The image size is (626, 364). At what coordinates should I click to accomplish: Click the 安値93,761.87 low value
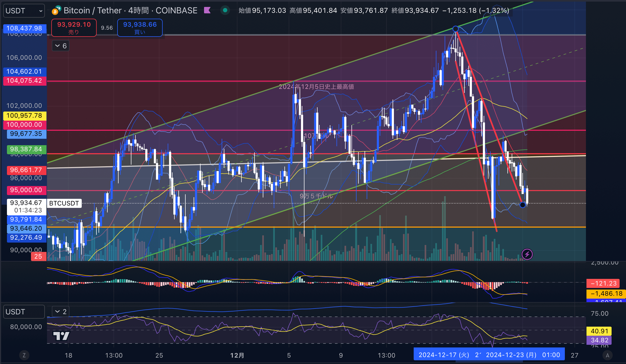(x=364, y=10)
